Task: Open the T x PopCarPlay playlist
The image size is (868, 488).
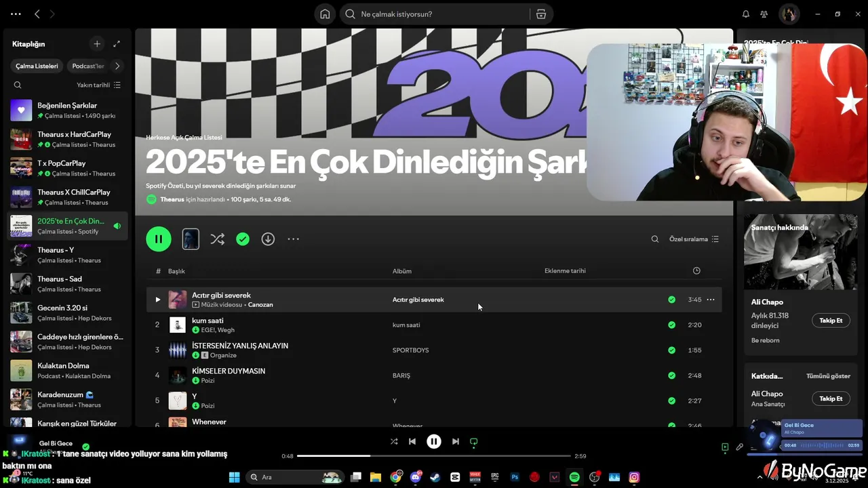Action: point(68,168)
